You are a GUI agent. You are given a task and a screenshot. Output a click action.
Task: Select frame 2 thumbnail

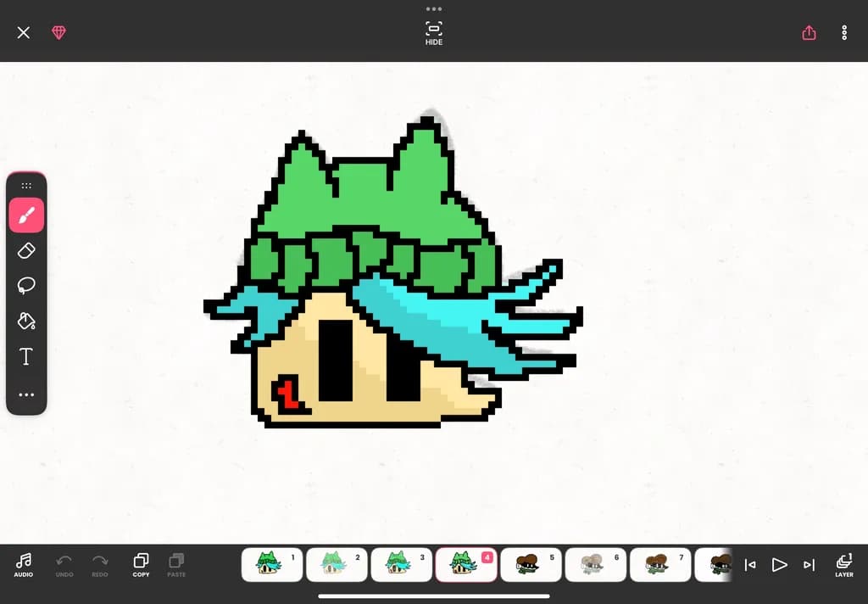[337, 565]
